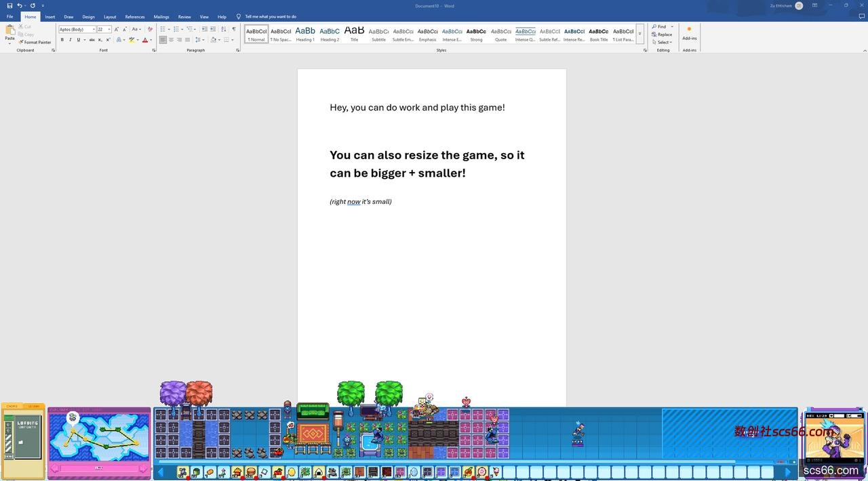
Task: Click the right arrow of game item bar
Action: tap(788, 472)
